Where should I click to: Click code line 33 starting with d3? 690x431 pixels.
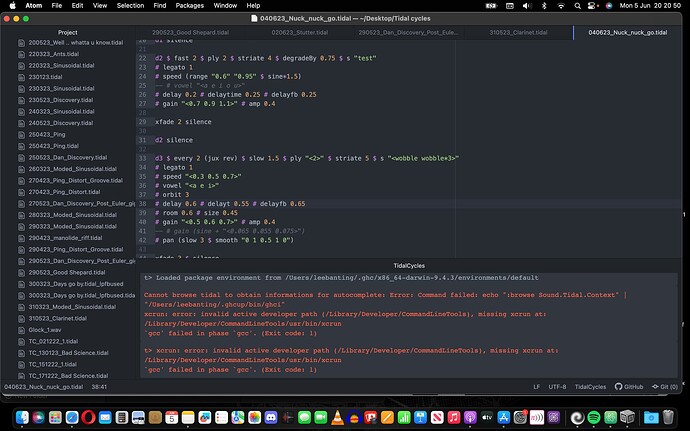pos(307,158)
